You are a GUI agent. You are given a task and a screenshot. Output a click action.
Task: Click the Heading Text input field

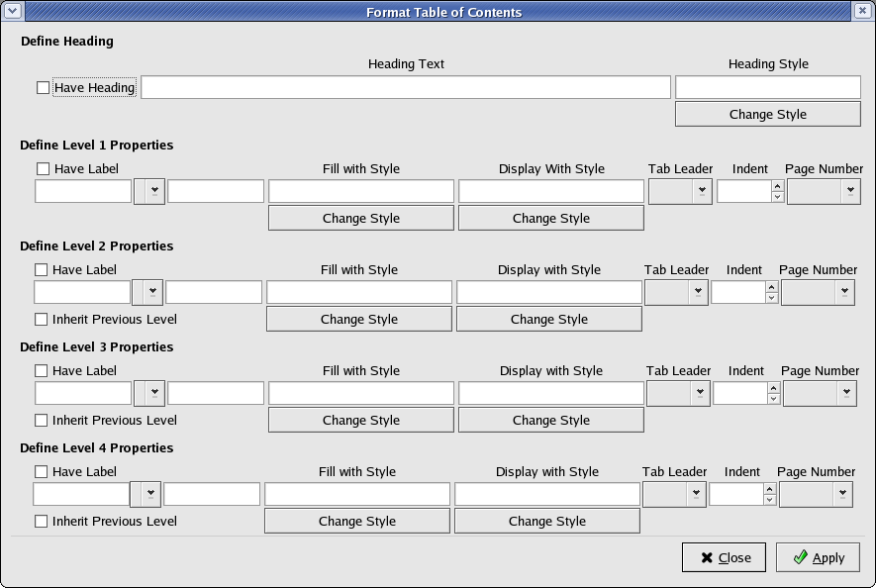pyautogui.click(x=406, y=88)
